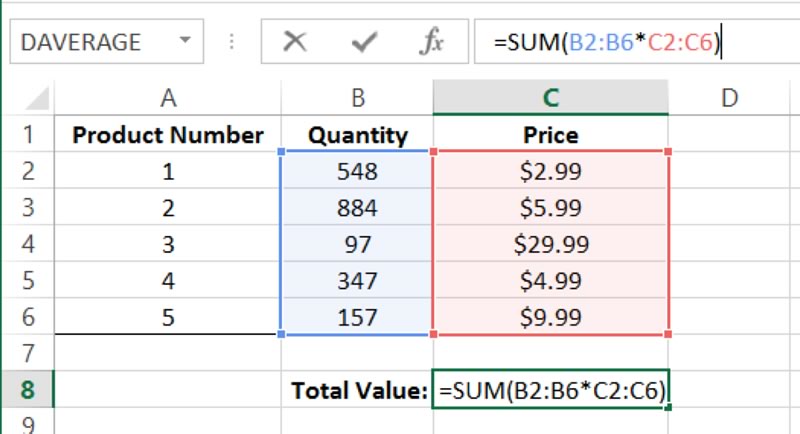Expand the Name Box dropdown arrow
Image resolution: width=800 pixels, height=434 pixels.
pos(184,42)
